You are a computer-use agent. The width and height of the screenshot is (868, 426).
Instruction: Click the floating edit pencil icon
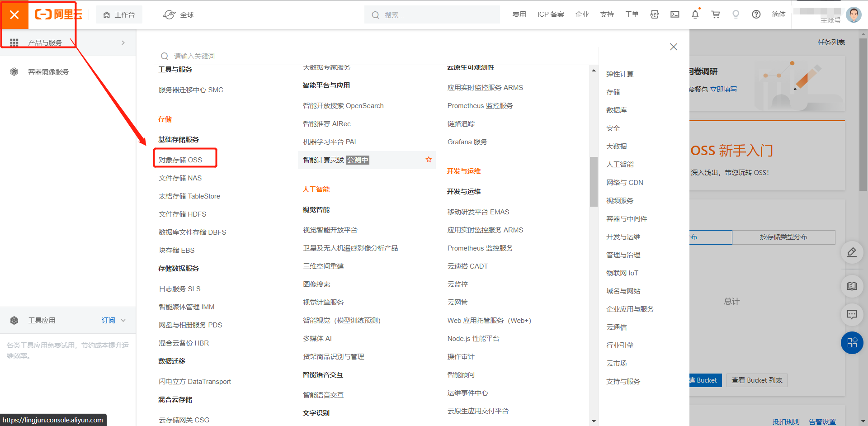click(x=852, y=252)
